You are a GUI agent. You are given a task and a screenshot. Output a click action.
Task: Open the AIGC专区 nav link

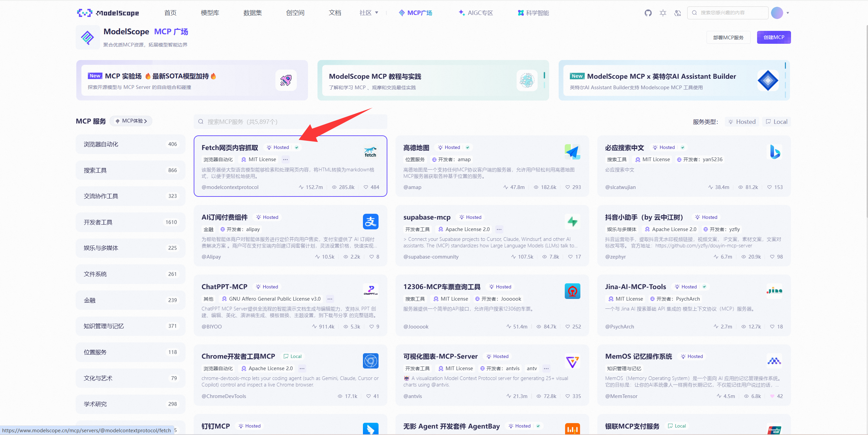click(x=476, y=13)
